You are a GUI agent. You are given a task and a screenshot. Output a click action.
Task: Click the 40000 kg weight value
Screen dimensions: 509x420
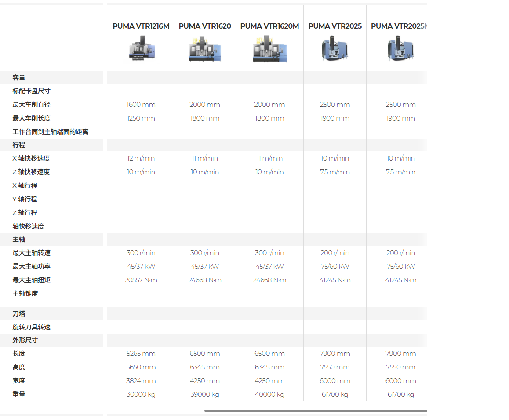point(269,394)
